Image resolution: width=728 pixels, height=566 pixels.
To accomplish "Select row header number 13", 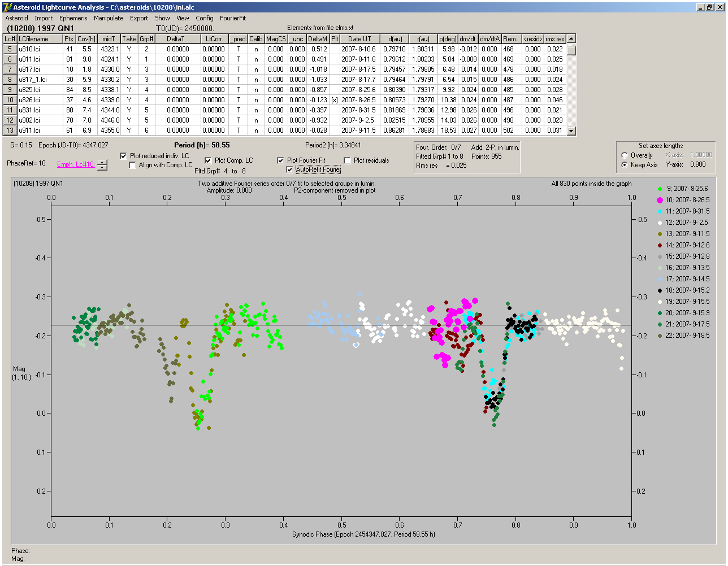I will click(x=10, y=130).
